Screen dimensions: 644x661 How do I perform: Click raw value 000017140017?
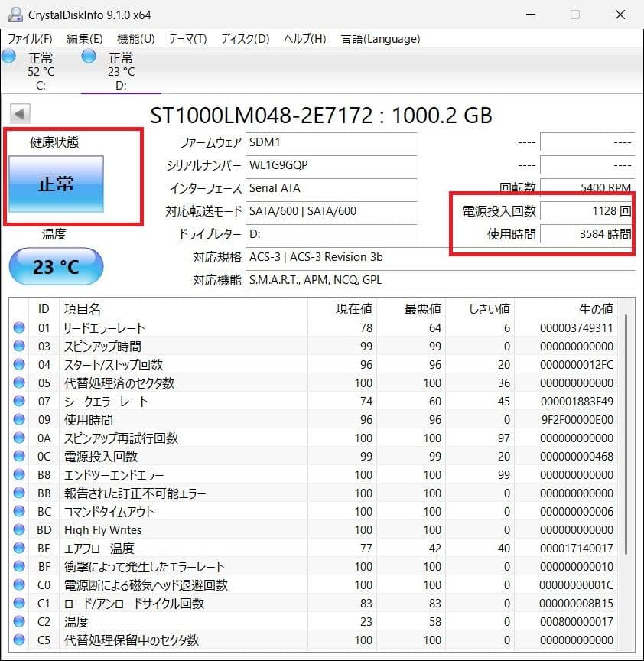click(577, 548)
